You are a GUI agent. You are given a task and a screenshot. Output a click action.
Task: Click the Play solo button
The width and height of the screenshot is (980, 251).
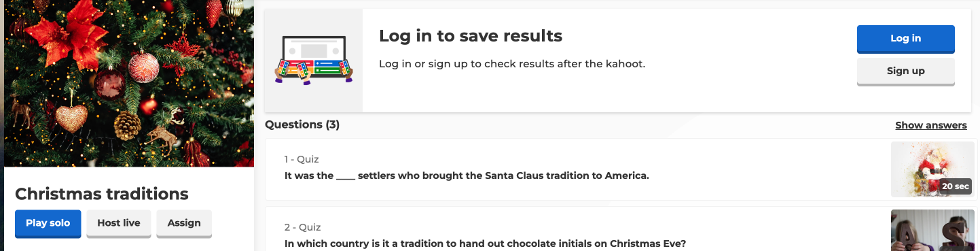tap(48, 223)
